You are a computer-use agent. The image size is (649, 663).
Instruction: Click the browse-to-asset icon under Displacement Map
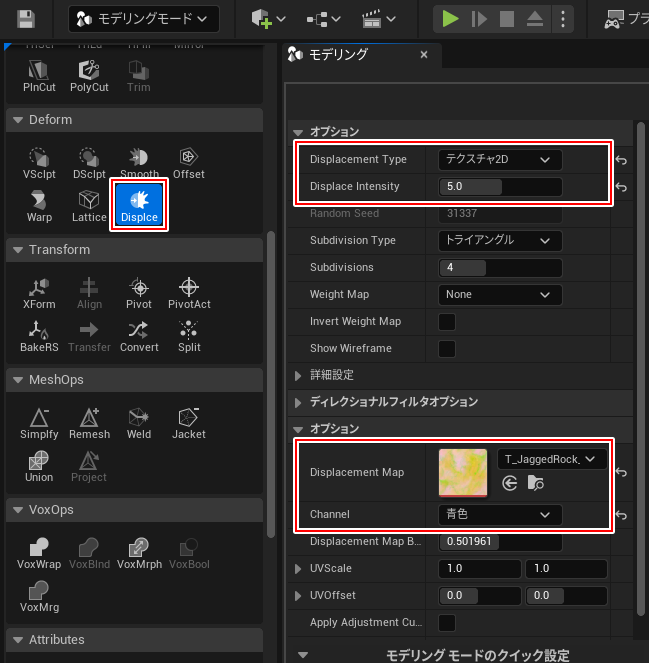536,483
